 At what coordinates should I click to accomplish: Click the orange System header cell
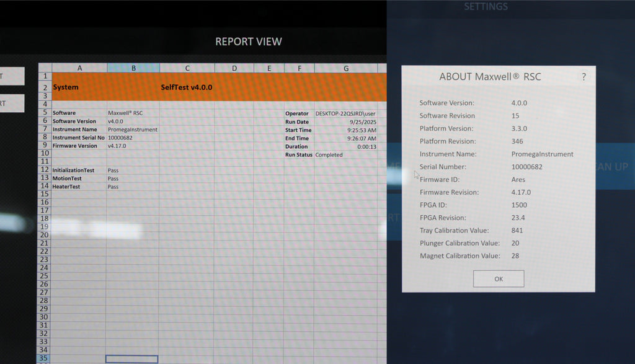(x=79, y=87)
